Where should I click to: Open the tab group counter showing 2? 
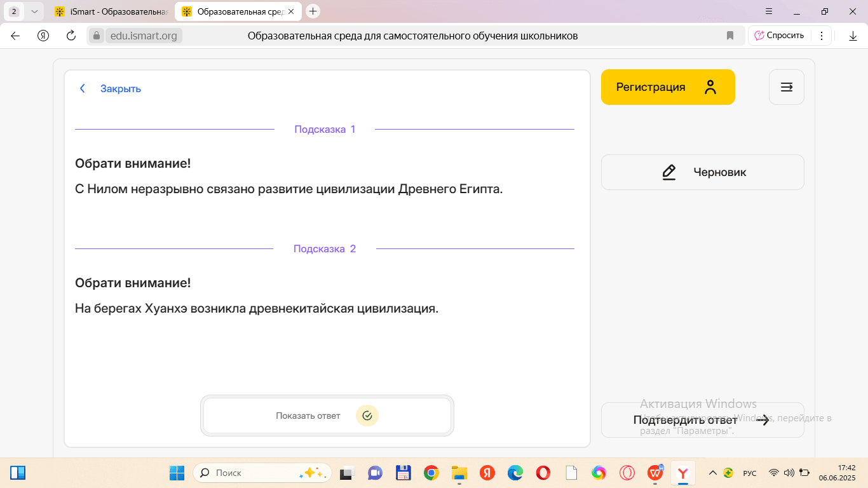click(14, 11)
